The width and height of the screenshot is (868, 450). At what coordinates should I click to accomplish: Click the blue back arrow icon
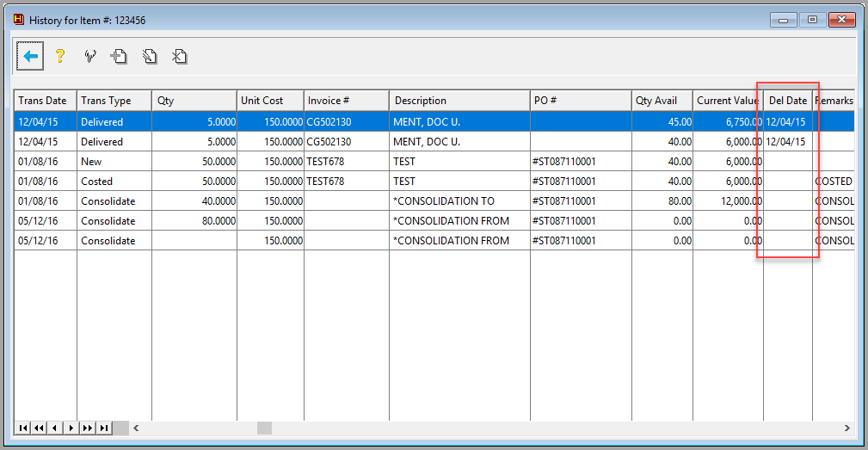pos(30,56)
